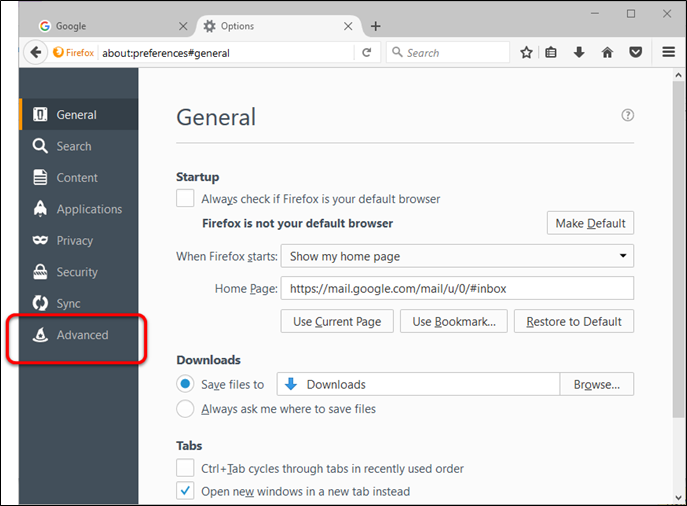
Task: Click the Tabs section heading
Action: [x=189, y=446]
